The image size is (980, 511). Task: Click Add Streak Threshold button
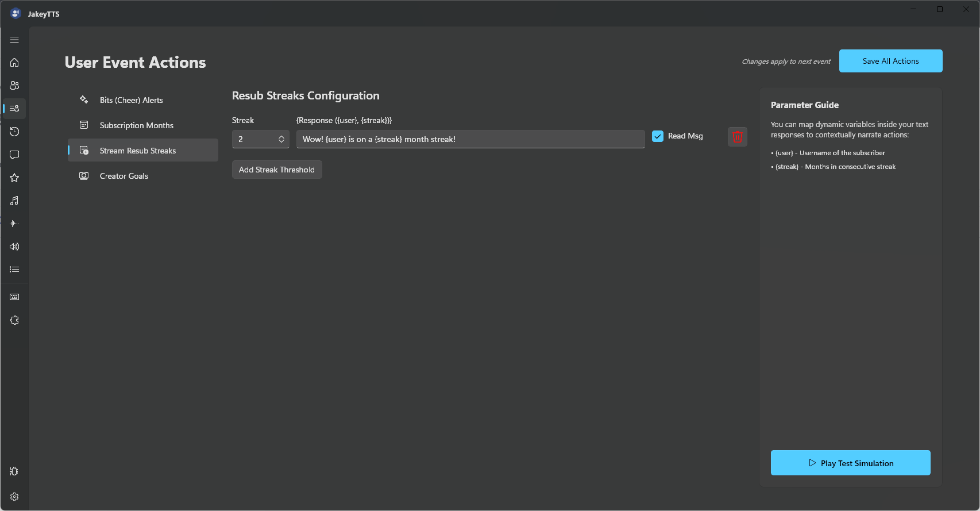click(x=277, y=170)
